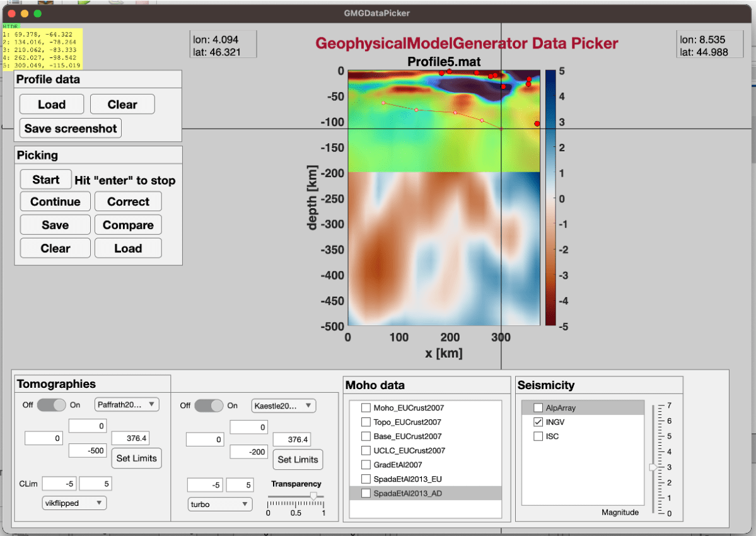Open the Paffrath20... tomography dropdown

point(127,404)
